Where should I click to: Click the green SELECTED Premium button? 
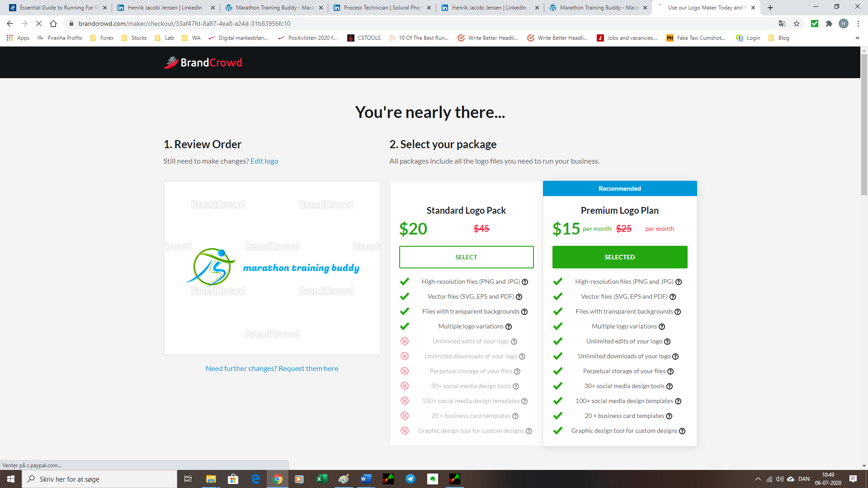click(x=620, y=257)
